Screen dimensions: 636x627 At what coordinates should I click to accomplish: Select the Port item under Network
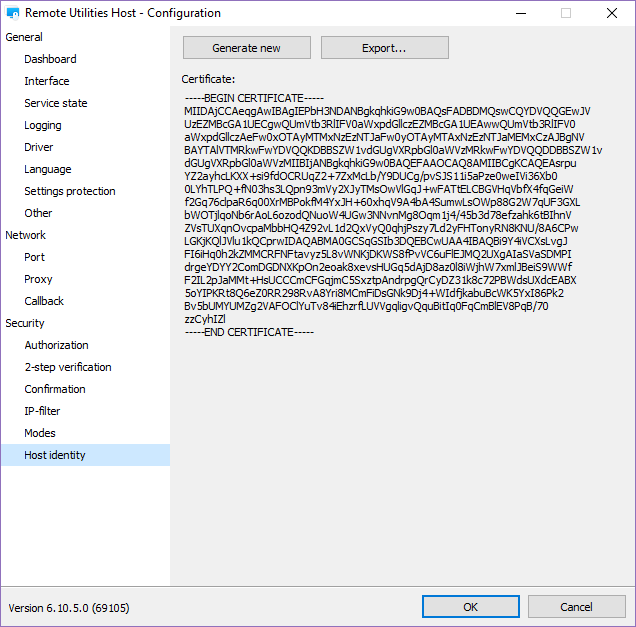[x=35, y=257]
